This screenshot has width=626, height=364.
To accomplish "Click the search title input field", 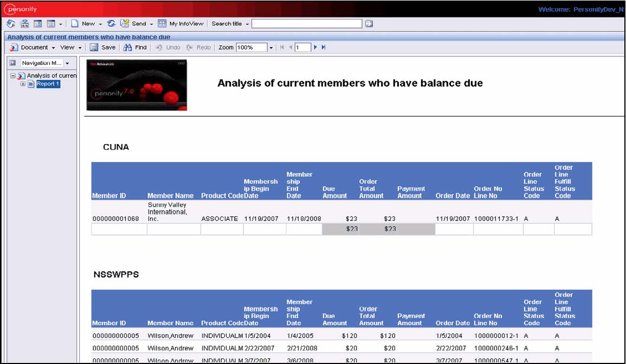I will click(307, 23).
